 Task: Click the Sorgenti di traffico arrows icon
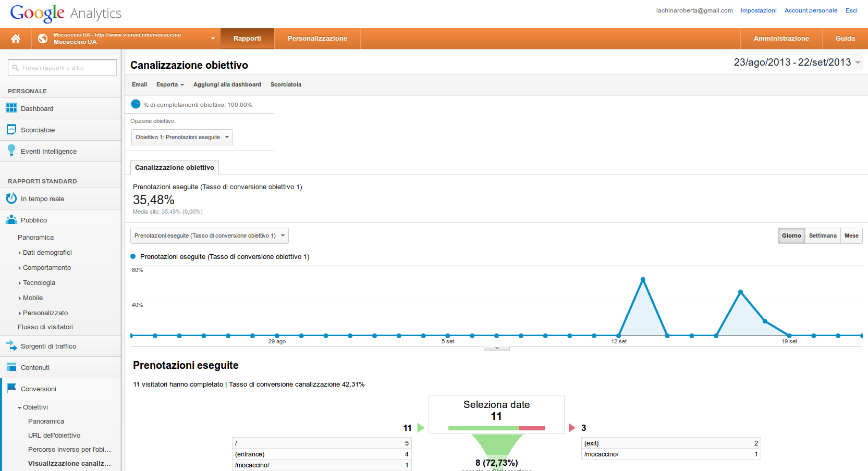pyautogui.click(x=11, y=345)
